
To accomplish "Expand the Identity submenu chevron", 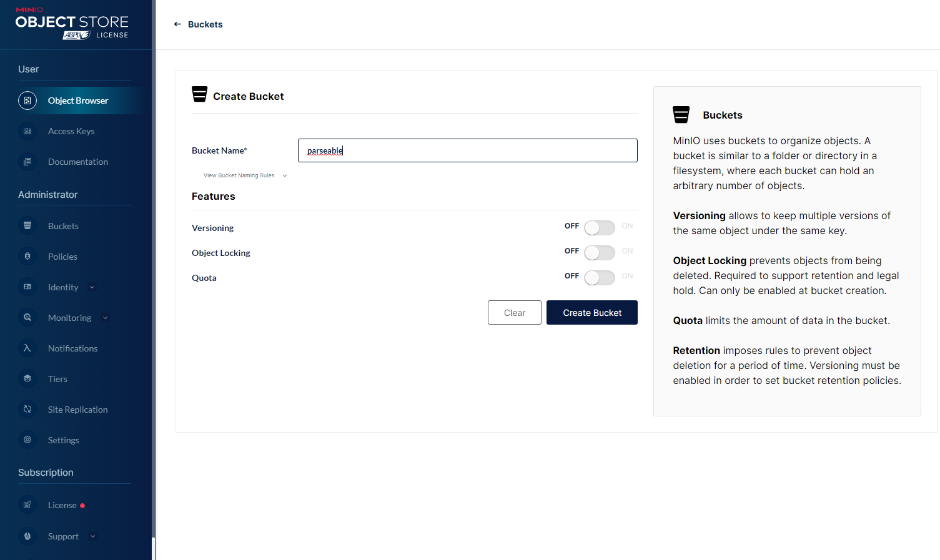I will click(92, 287).
